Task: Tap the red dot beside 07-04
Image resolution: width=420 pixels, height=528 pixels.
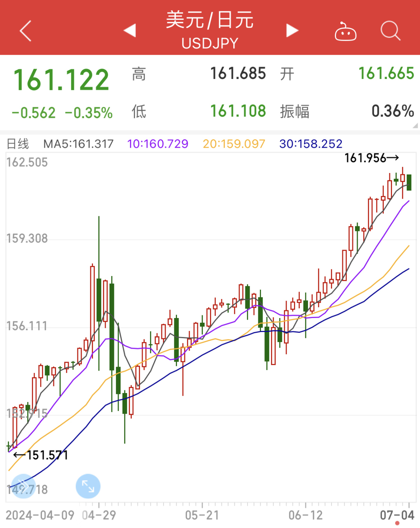Action: [397, 523]
